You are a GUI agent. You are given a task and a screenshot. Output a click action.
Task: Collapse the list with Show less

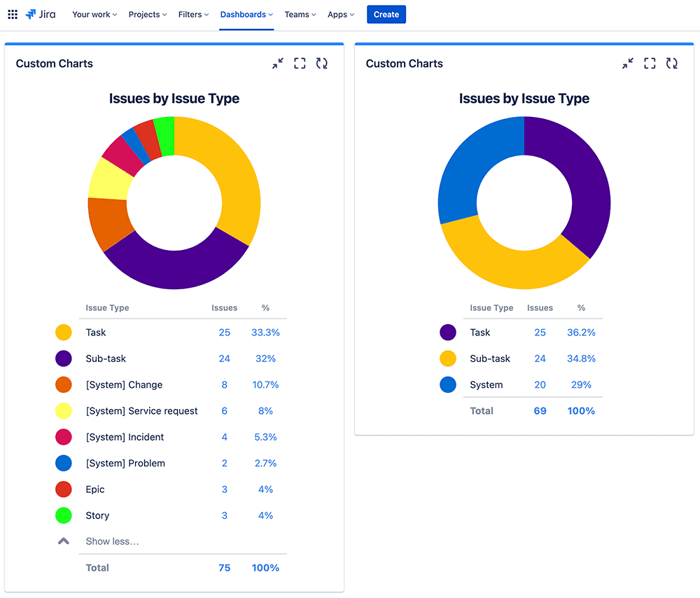point(112,541)
